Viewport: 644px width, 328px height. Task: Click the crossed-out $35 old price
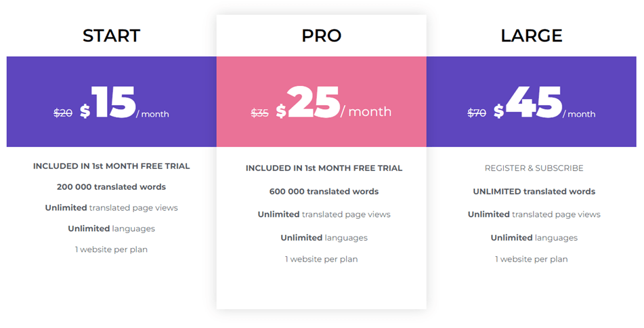(x=260, y=112)
